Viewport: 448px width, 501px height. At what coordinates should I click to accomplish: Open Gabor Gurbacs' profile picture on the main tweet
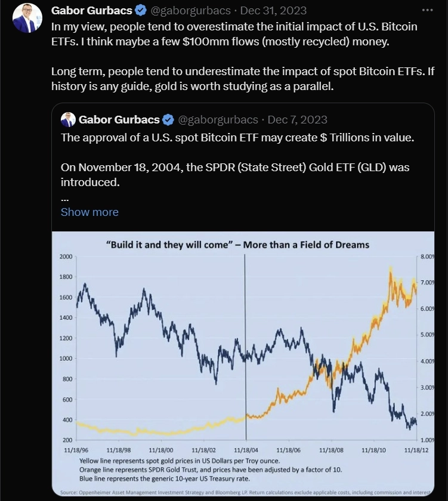27,18
